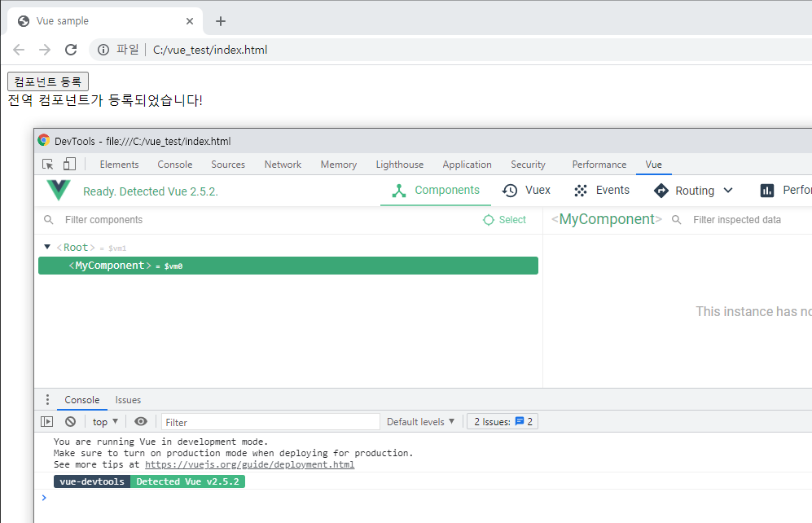Click the address bar URL
Image resolution: width=812 pixels, height=523 pixels.
[x=210, y=50]
